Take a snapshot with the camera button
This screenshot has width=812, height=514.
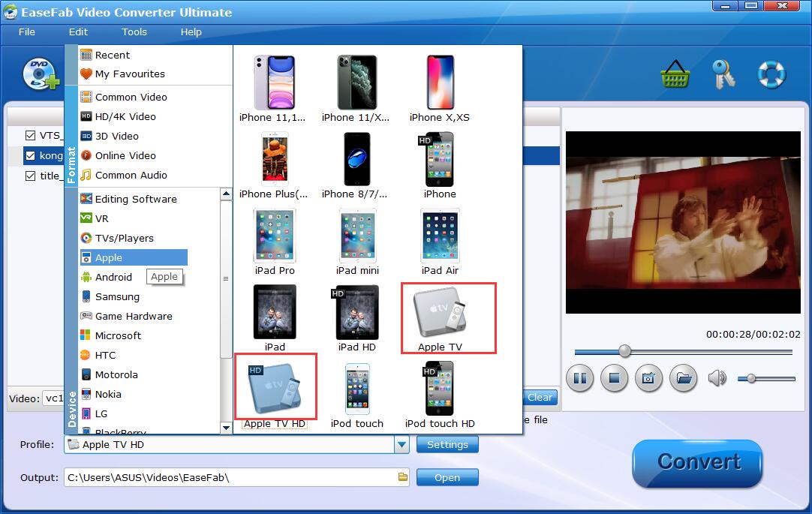[x=648, y=378]
